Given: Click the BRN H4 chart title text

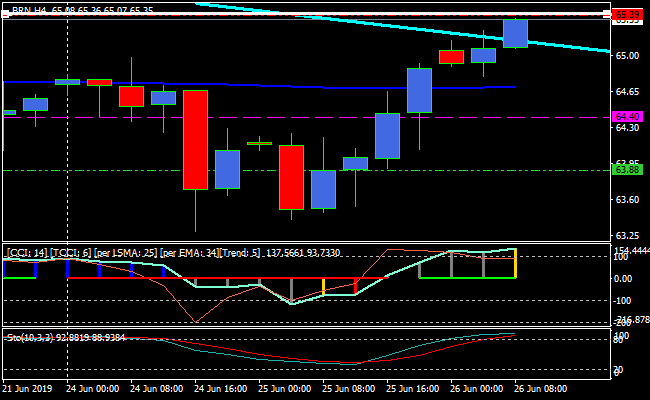Looking at the screenshot, I should [32, 10].
